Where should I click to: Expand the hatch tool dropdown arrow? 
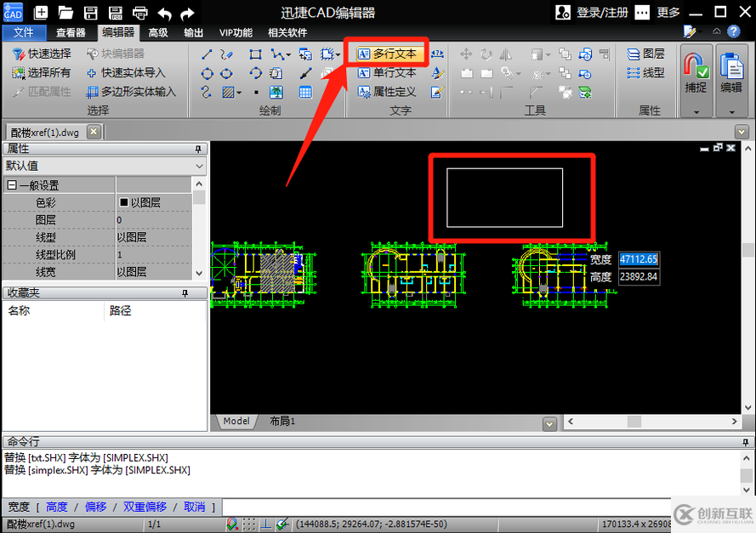(x=239, y=93)
